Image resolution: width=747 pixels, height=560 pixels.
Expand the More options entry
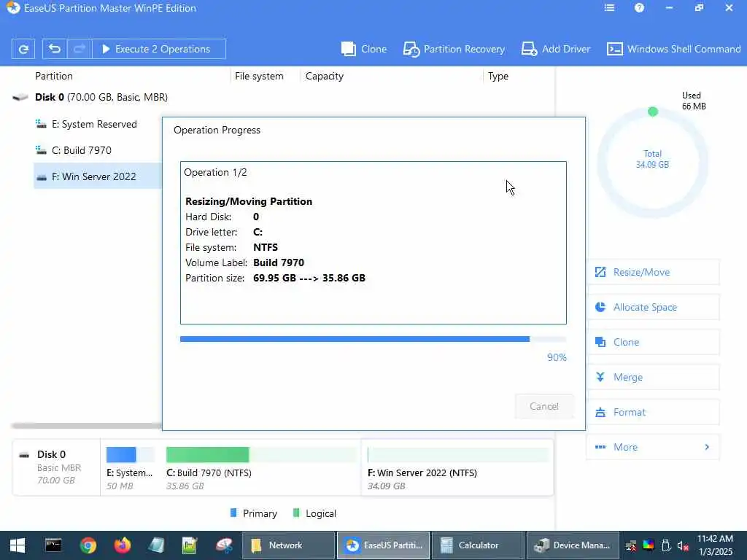point(653,447)
